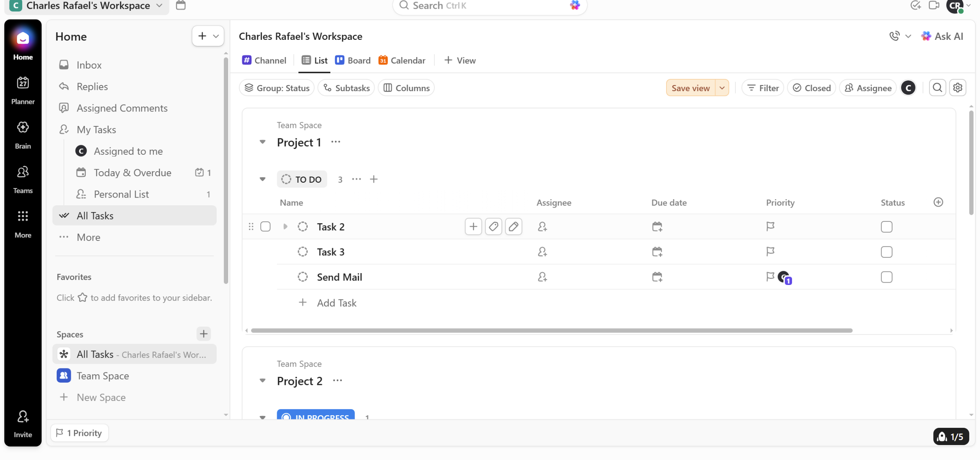This screenshot has height=460, width=980.
Task: Switch to the Board tab
Action: (353, 60)
